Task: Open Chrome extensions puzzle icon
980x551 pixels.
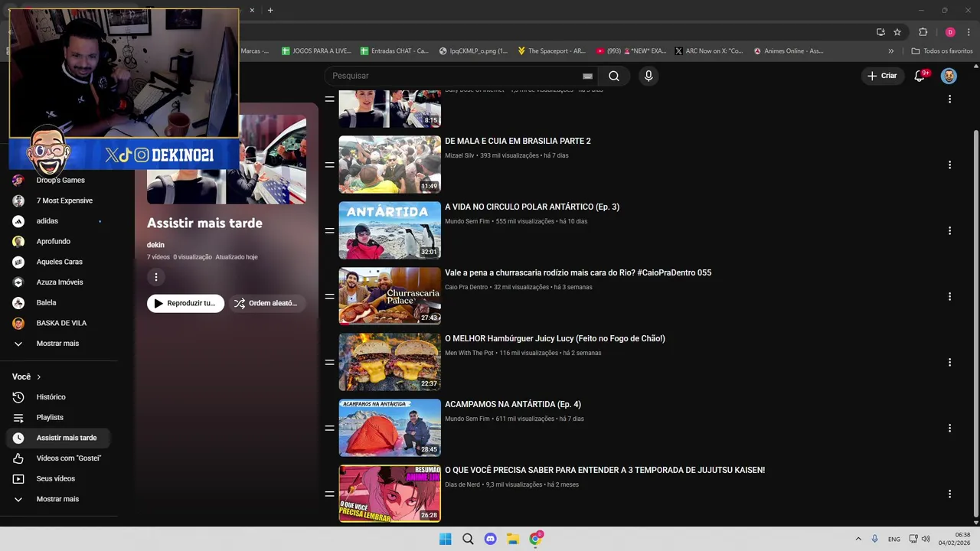Action: click(x=923, y=32)
